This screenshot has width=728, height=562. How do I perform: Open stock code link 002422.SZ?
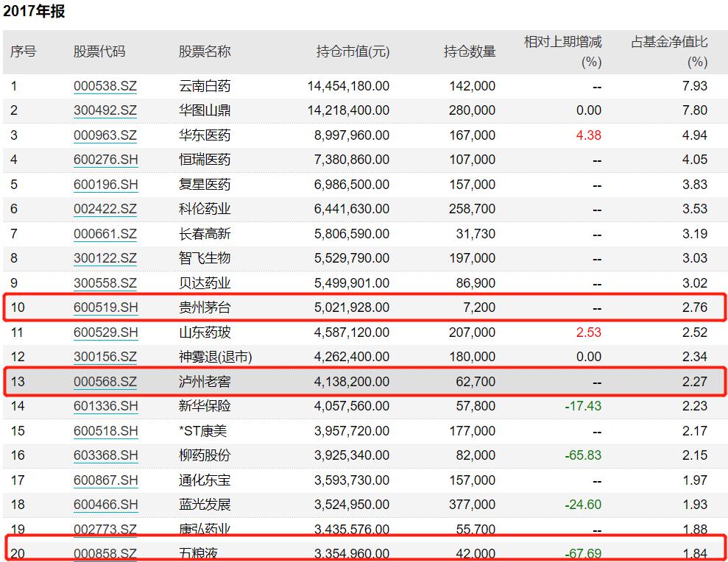(x=105, y=209)
